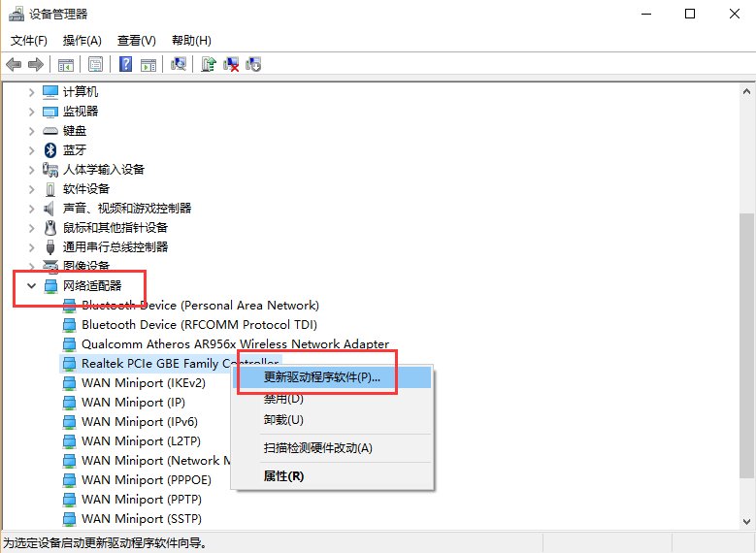The height and width of the screenshot is (553, 756).
Task: Click the 计算机 computer icon
Action: tap(50, 91)
